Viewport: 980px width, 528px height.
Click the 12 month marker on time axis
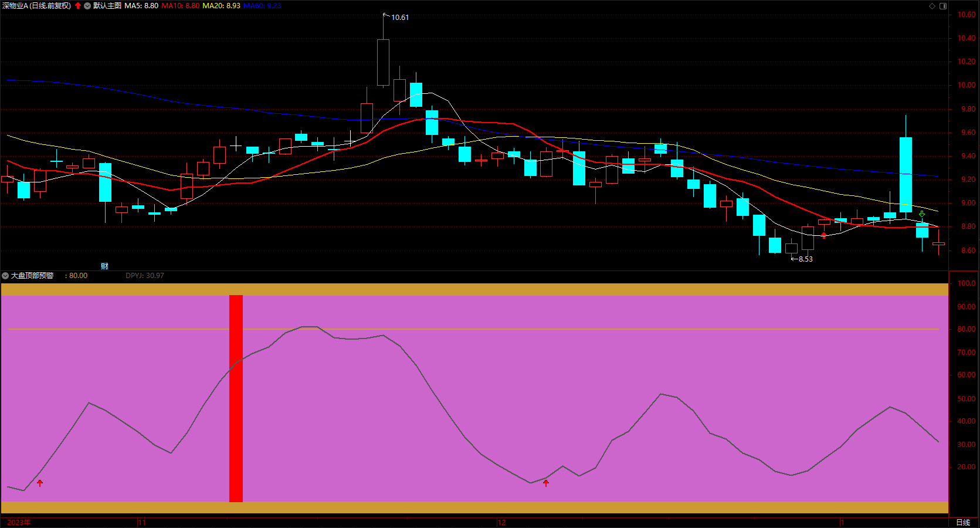(x=501, y=522)
